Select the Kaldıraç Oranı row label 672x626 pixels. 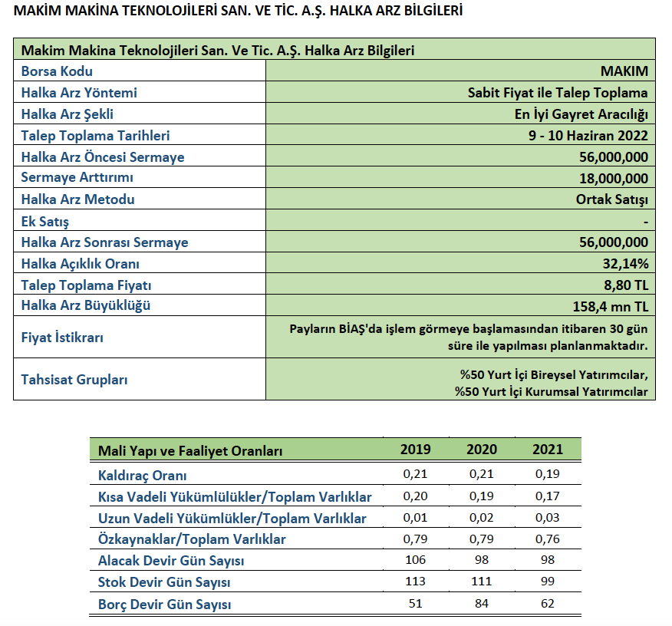(142, 476)
